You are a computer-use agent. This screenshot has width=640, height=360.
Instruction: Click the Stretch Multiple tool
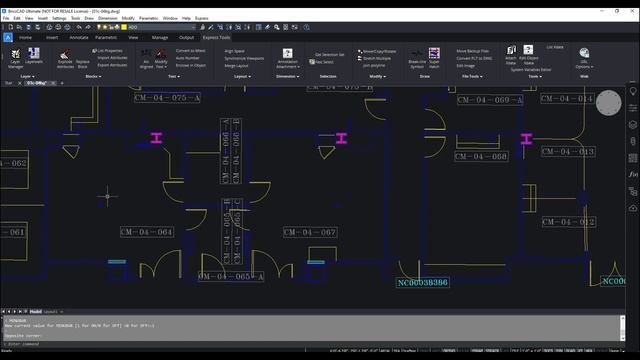pos(374,58)
